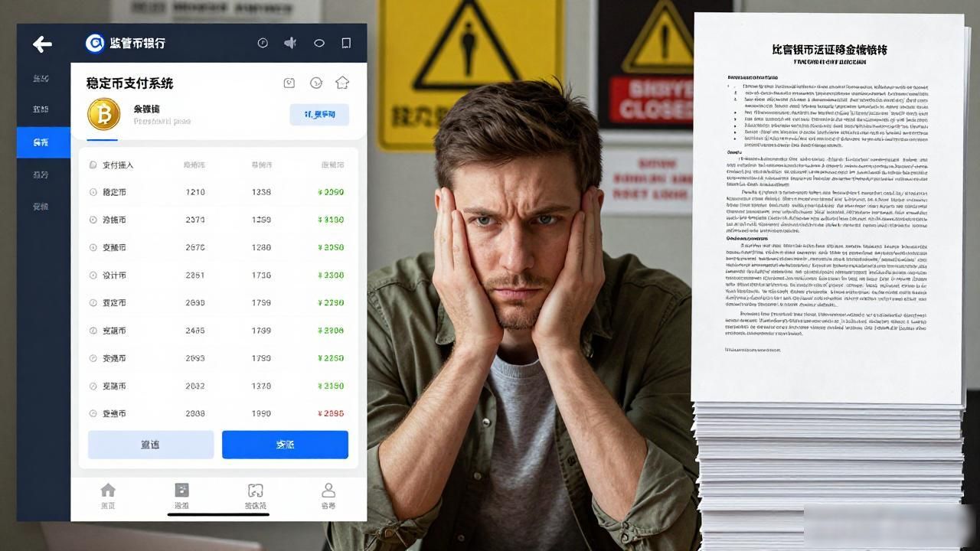Click the clock icon beside 稳定币 row
Viewport: 980px width, 551px height.
pyautogui.click(x=93, y=192)
